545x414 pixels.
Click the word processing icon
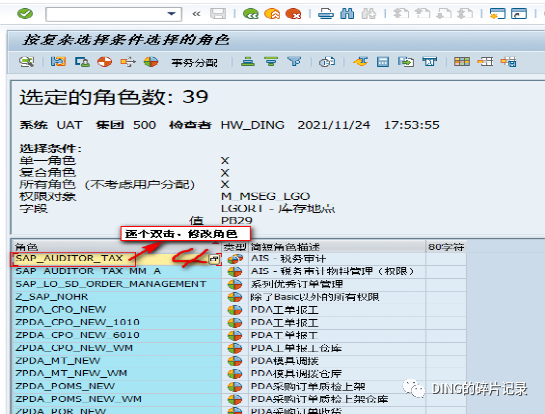pyautogui.click(x=429, y=62)
